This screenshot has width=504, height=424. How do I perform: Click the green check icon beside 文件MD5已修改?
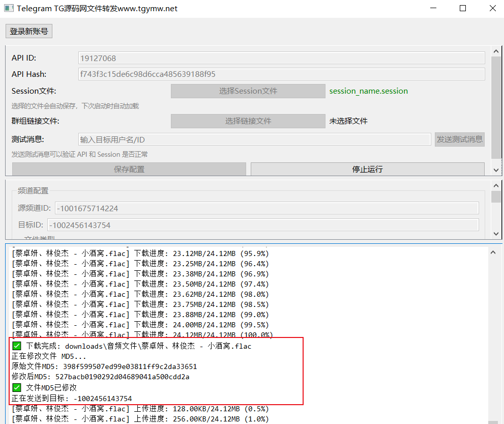[17, 387]
